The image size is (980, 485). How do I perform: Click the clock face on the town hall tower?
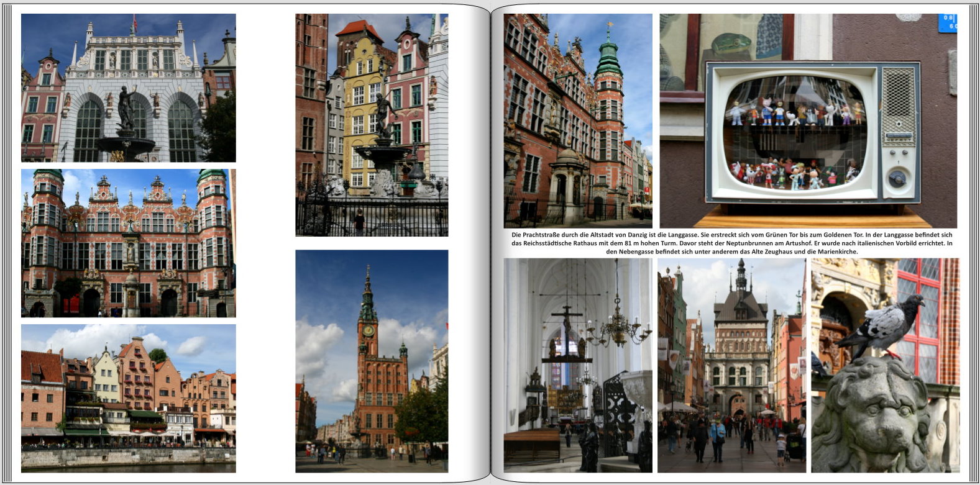pyautogui.click(x=368, y=330)
